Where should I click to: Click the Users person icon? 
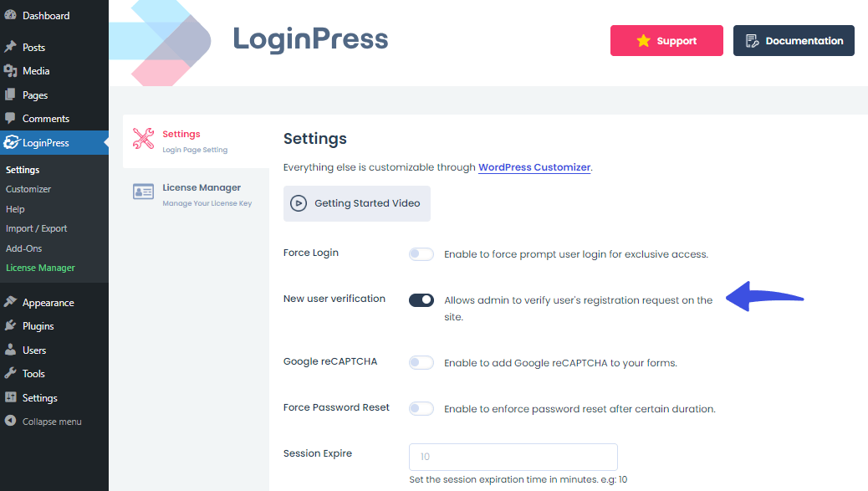tap(11, 350)
